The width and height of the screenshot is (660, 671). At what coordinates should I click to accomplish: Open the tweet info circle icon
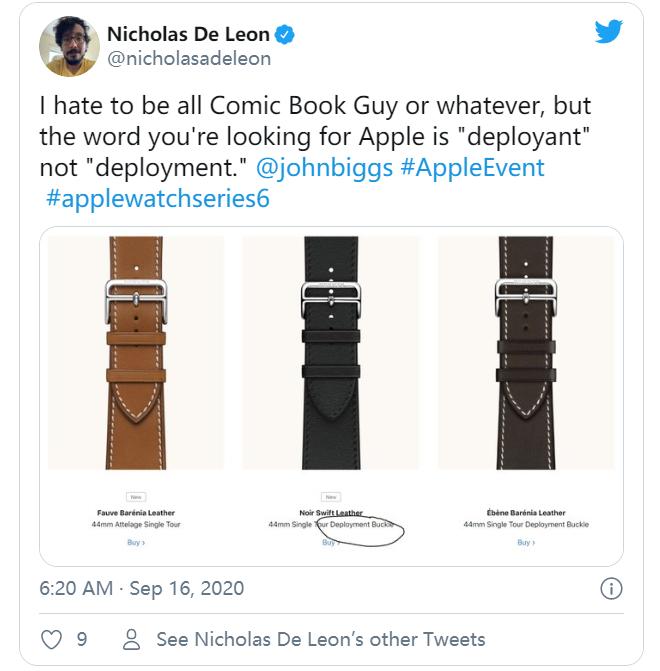pos(611,588)
